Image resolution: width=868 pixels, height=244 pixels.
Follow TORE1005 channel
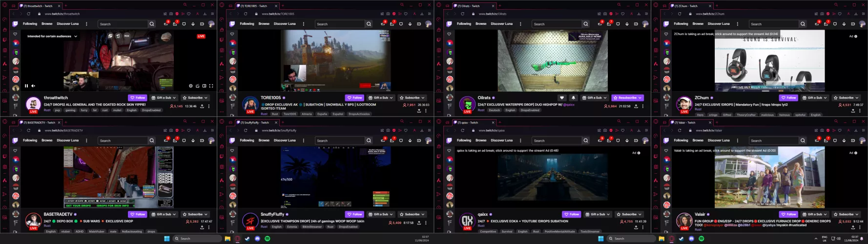(x=355, y=98)
